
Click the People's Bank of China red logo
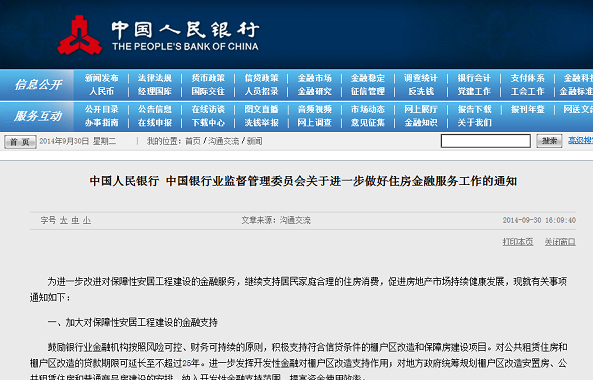[x=79, y=35]
